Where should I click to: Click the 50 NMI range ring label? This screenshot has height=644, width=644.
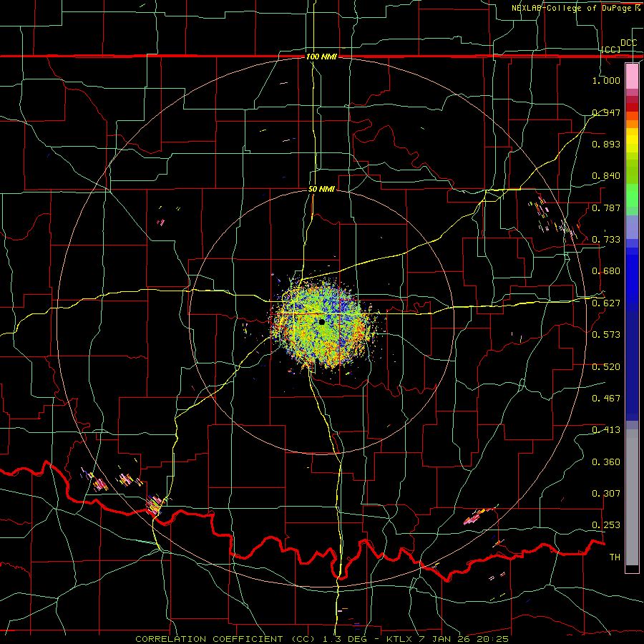point(321,189)
